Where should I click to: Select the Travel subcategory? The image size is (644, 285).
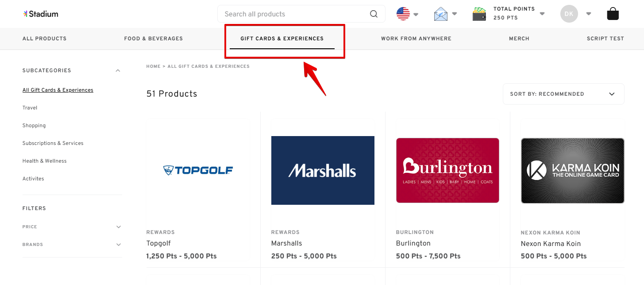pos(30,108)
